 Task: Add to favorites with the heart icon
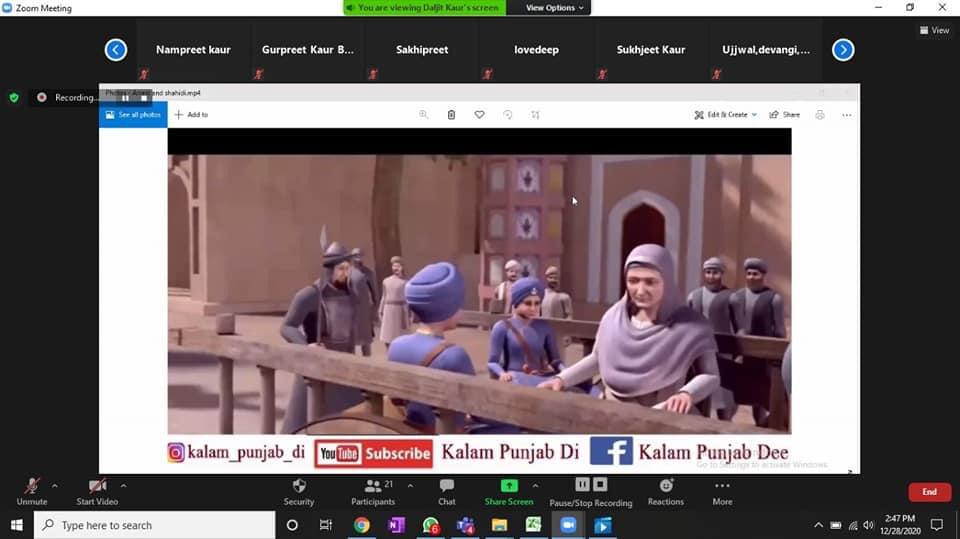[479, 115]
